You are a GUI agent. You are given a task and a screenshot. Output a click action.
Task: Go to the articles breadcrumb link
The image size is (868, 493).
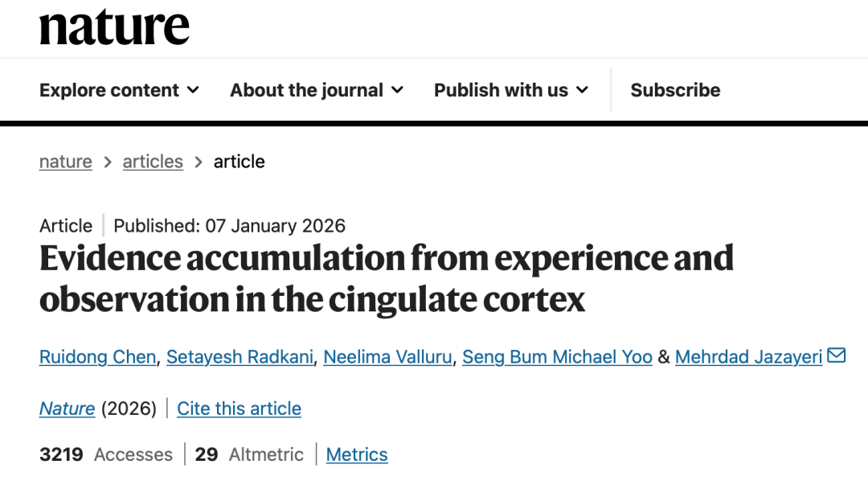(x=153, y=162)
